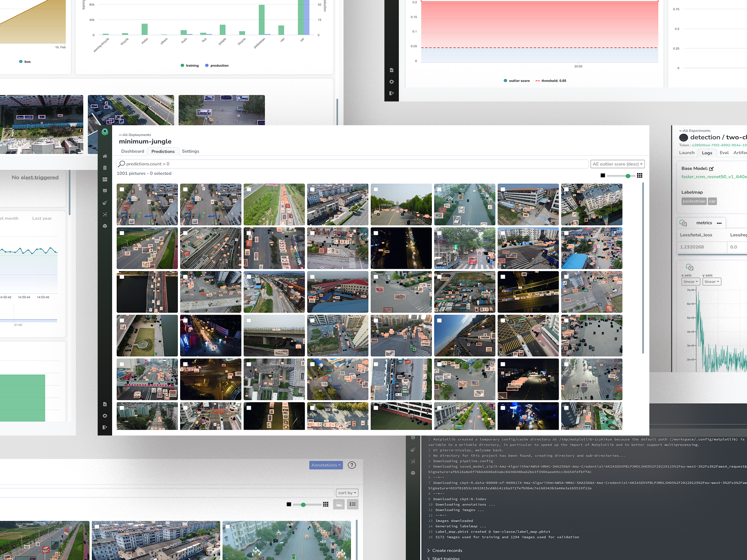This screenshot has height=560, width=747.
Task: Click the presentation chart sidebar icon
Action: coord(105,191)
